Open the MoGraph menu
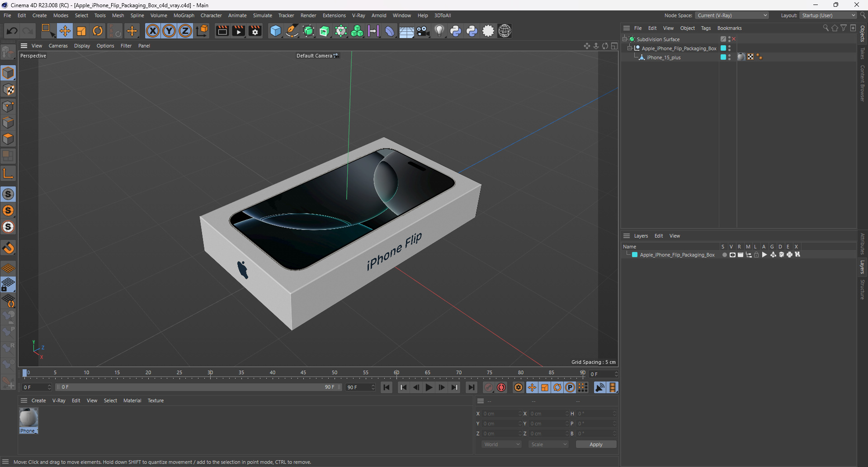This screenshot has width=868, height=467. click(x=184, y=15)
